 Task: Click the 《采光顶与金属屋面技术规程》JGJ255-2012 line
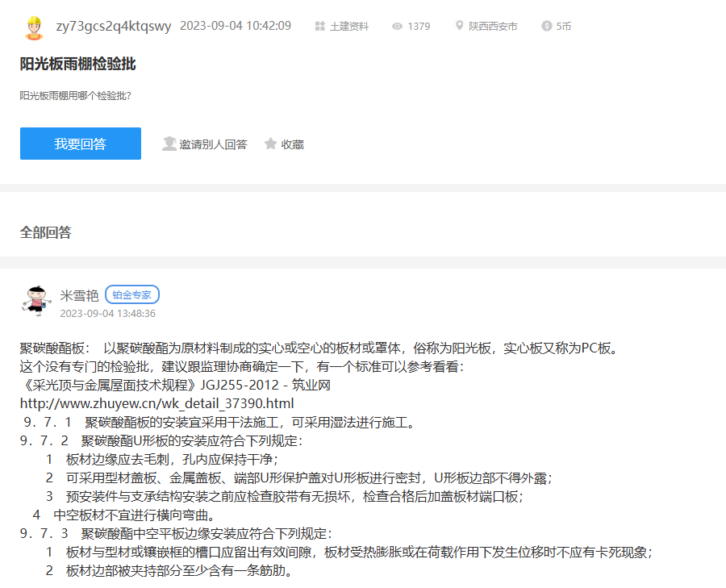pyautogui.click(x=176, y=386)
